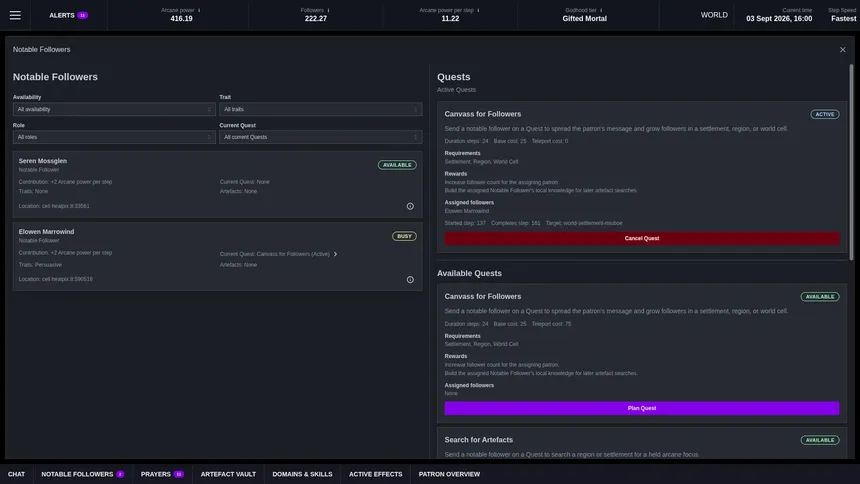Open Seren Mossglen details info icon

410,206
